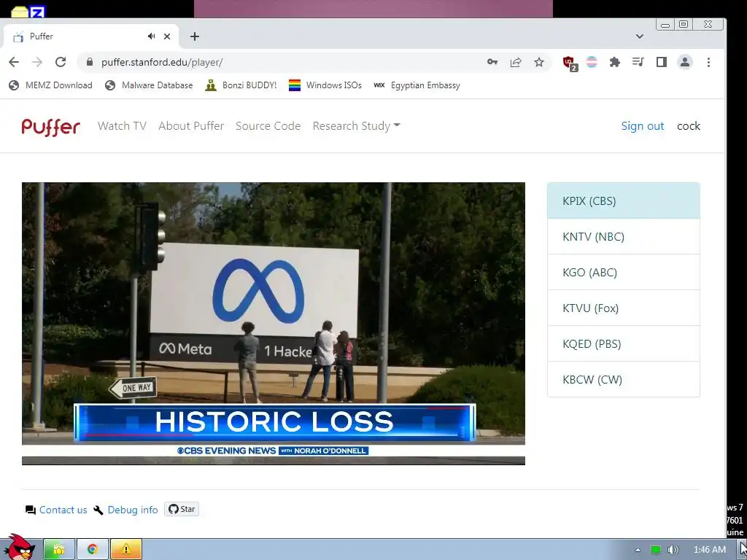Open the volume speaker tray icon
This screenshot has height=560, width=747.
[x=673, y=550]
